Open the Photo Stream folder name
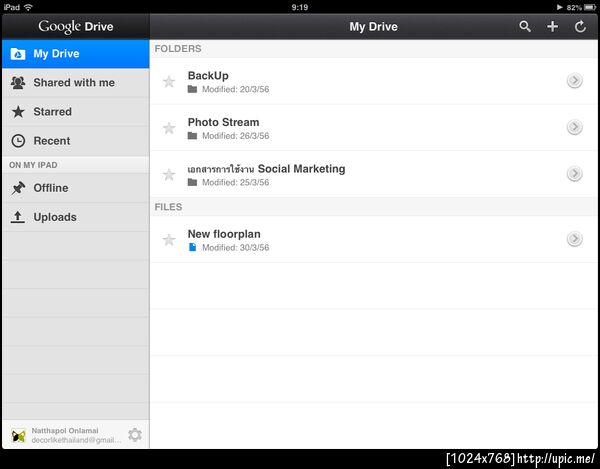Screen dimensions: 600x469 223,122
